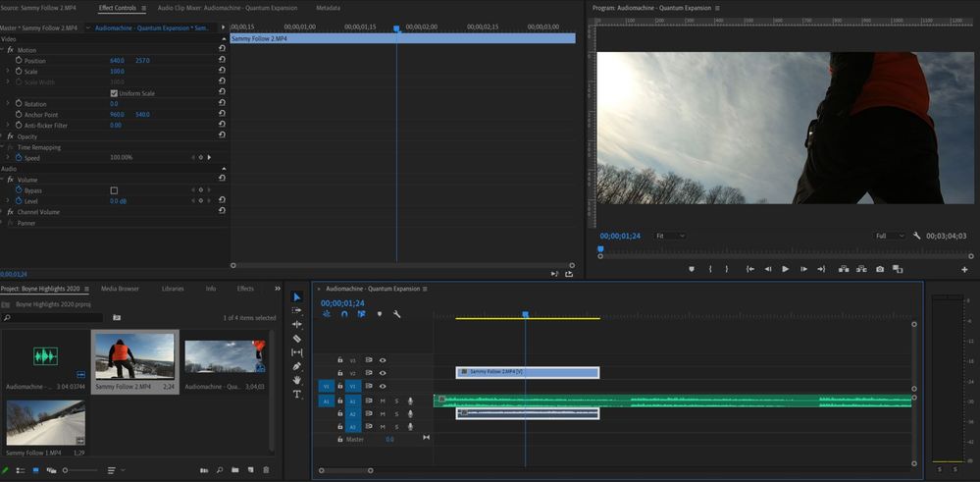Mute audio track A1
980x482 pixels.
(x=383, y=401)
